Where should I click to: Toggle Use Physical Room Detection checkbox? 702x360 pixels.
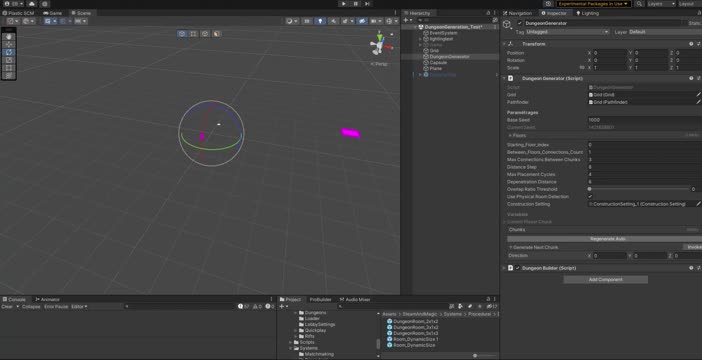point(590,197)
